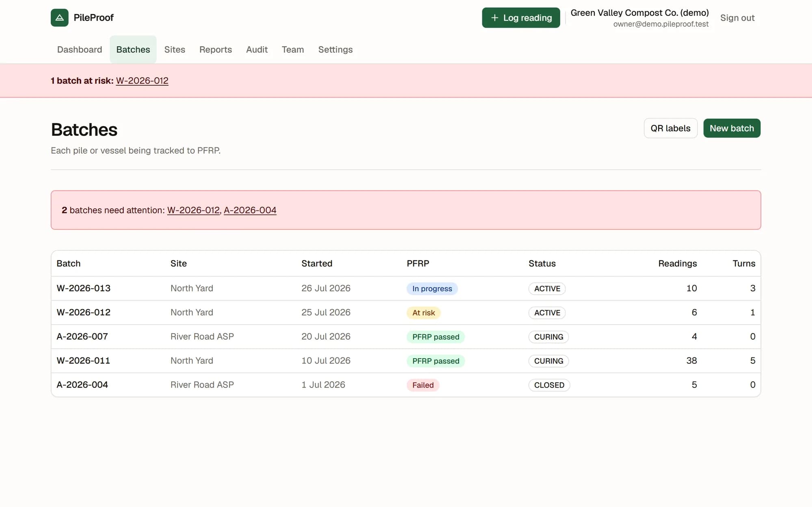Screen dimensions: 812x507
Task: Click the 1 Jul 2026 start date
Action: (x=323, y=384)
